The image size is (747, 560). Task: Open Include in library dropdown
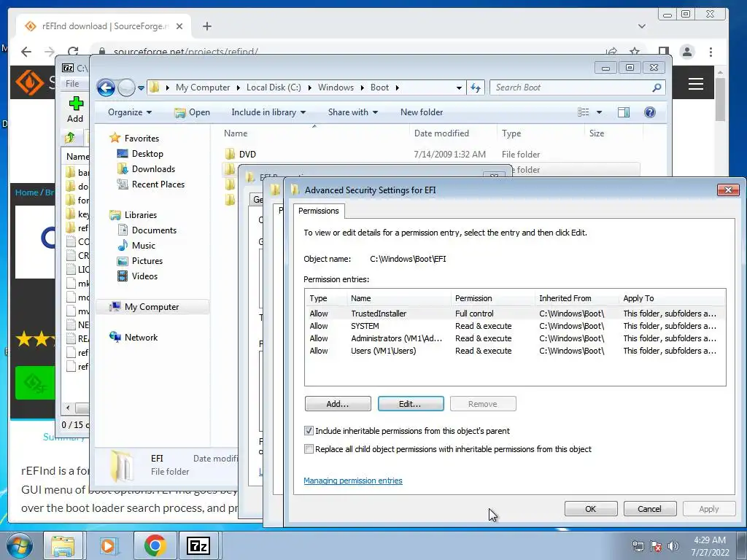(268, 112)
